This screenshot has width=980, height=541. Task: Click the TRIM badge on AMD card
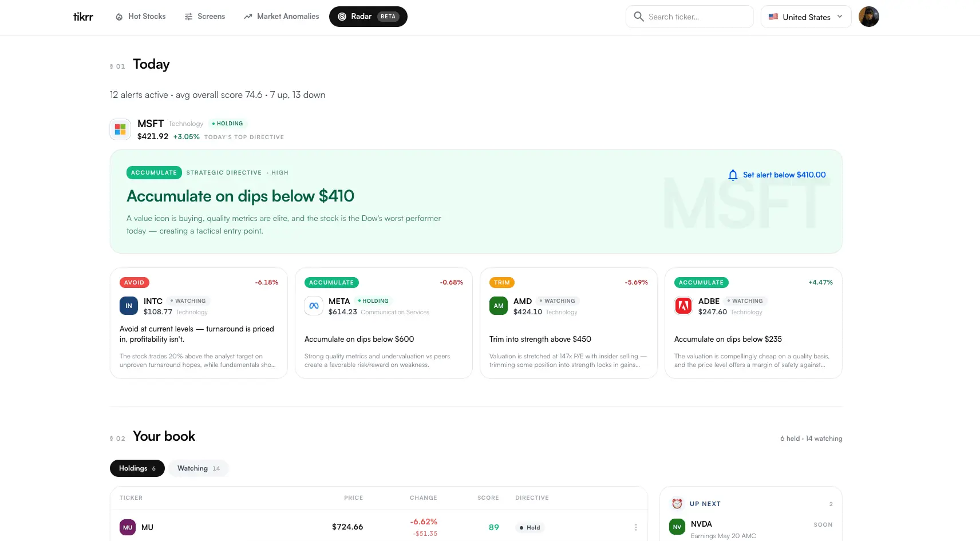pyautogui.click(x=502, y=282)
